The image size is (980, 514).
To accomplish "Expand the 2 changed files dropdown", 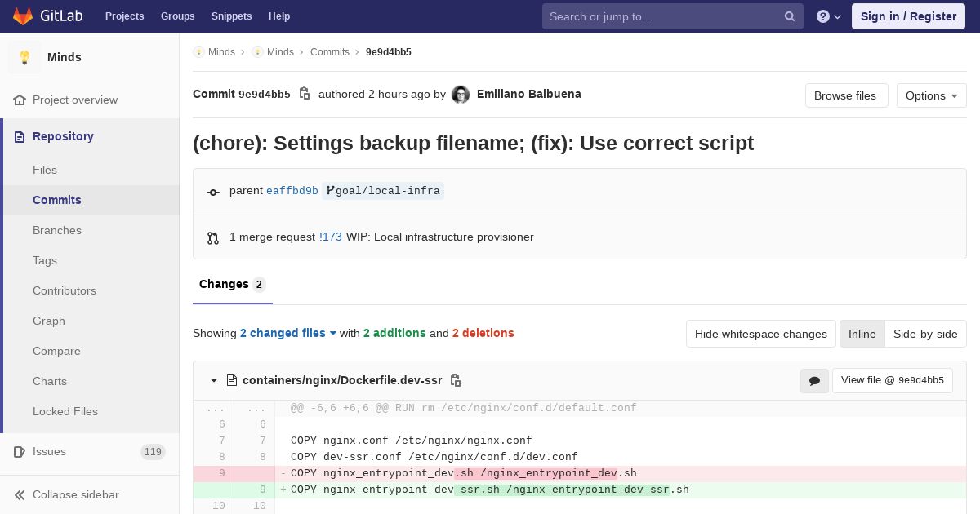I will click(x=288, y=333).
